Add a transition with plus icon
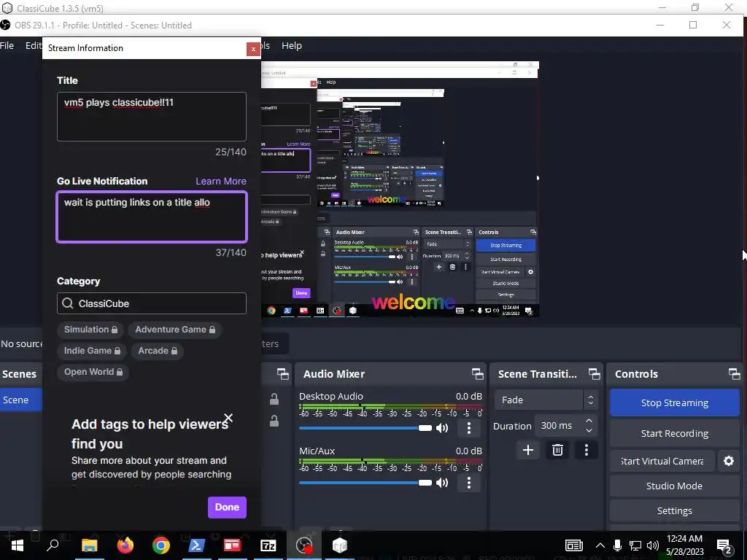This screenshot has width=747, height=560. click(x=528, y=450)
